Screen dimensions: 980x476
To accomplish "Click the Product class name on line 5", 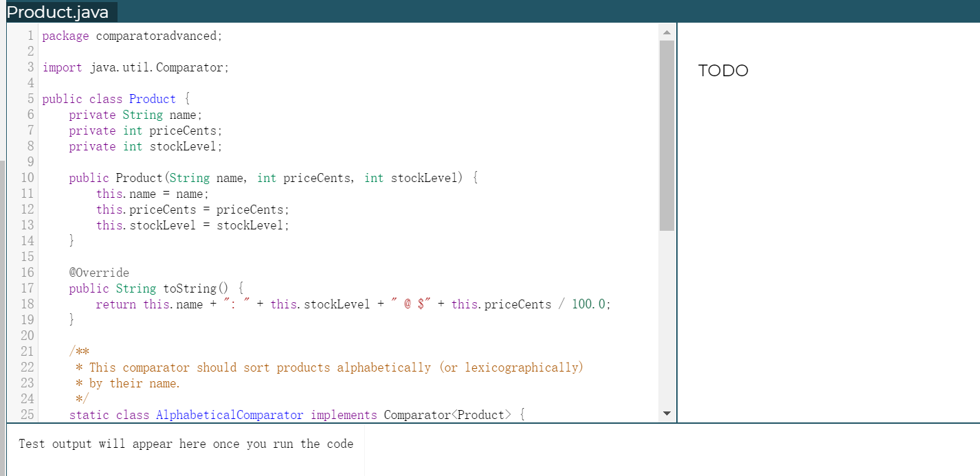I will 152,98.
